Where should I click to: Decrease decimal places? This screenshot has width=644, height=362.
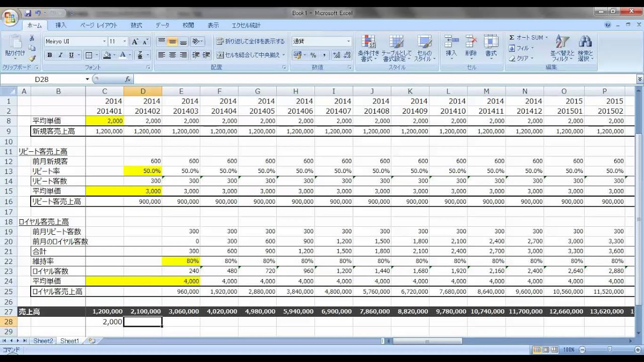(347, 55)
